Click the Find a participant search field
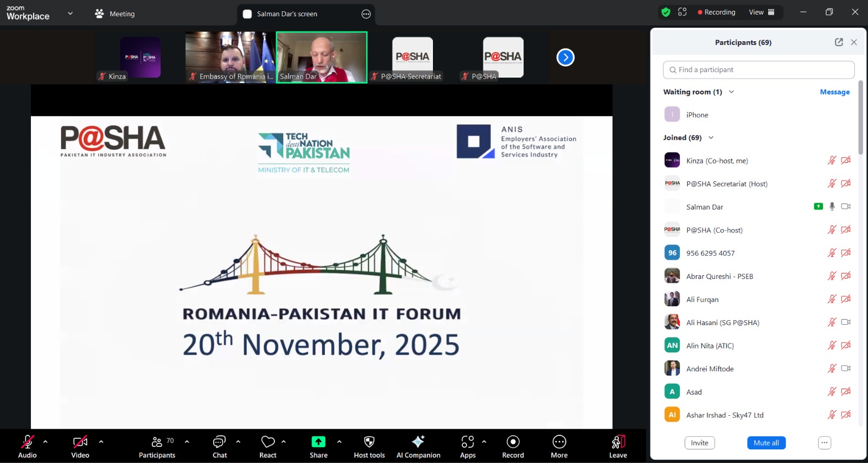The image size is (868, 463). pyautogui.click(x=758, y=70)
